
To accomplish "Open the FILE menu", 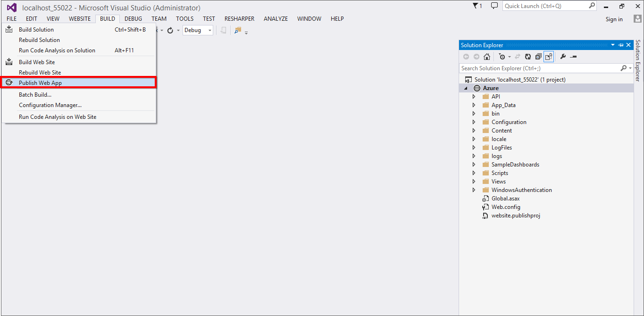I will (x=12, y=19).
